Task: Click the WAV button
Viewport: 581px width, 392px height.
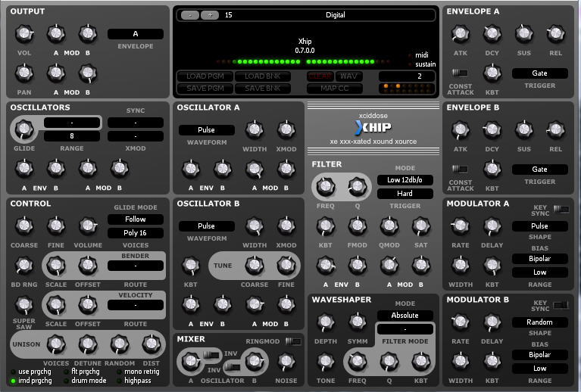Action: click(x=348, y=76)
